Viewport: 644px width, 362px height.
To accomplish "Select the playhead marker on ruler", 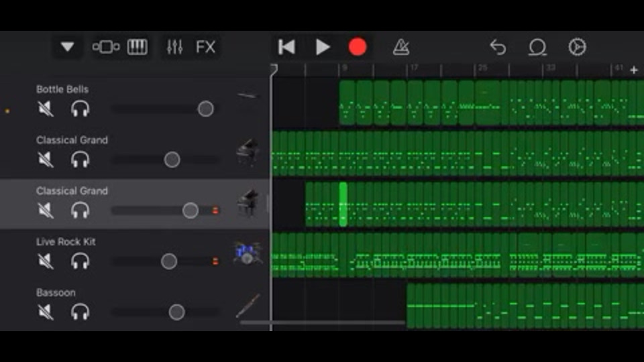I will pos(274,69).
